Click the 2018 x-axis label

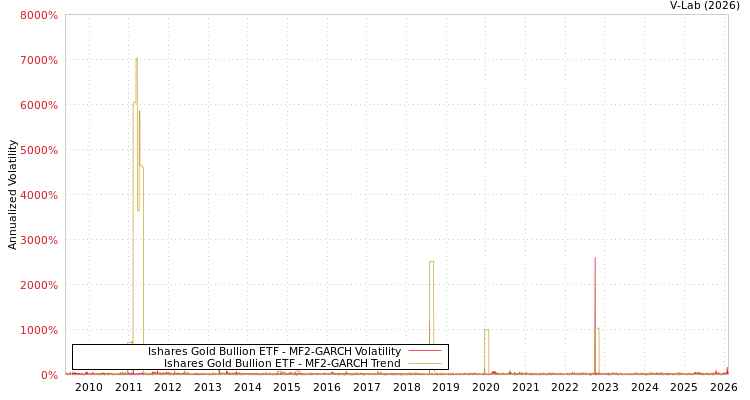point(406,387)
